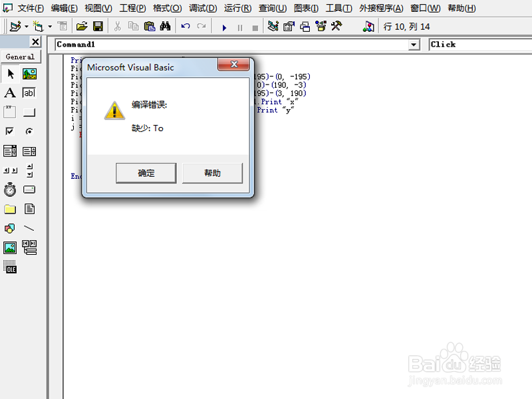Open the Add Form dropdown arrow
Viewport: 532px width, 399px height.
(50, 26)
